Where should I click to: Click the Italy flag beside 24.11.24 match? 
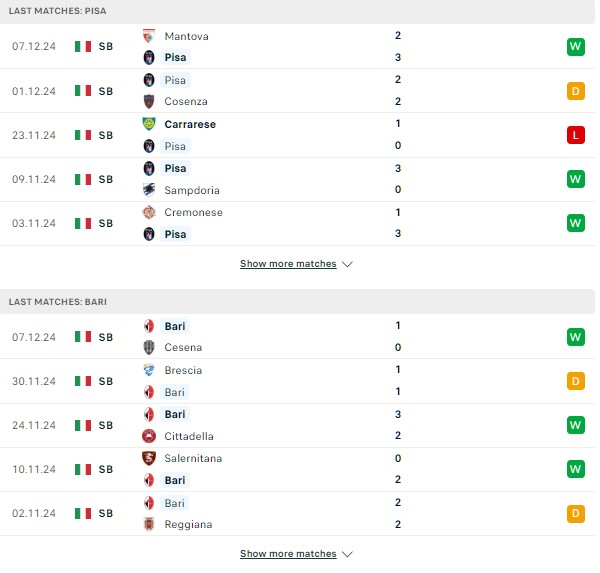(x=83, y=425)
